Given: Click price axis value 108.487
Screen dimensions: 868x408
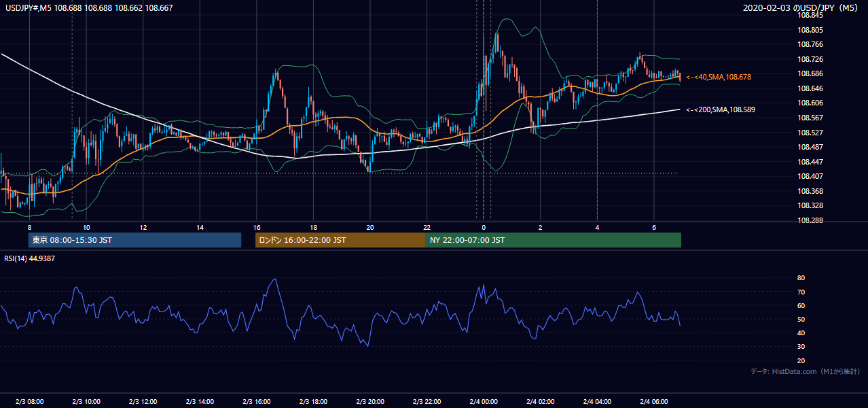Looking at the screenshot, I should click(x=810, y=147).
